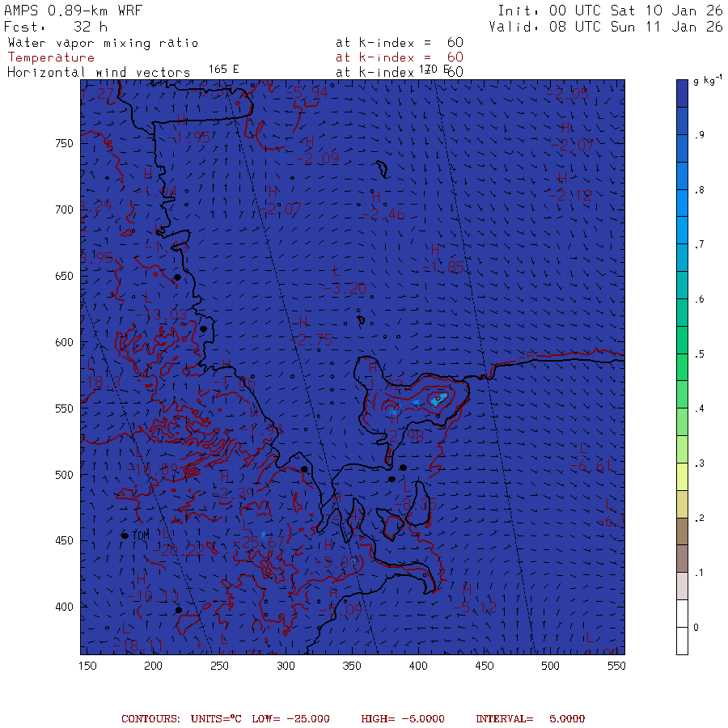Select the red 'Temperature' legend line
This screenshot has height=728, width=728.
click(x=51, y=57)
